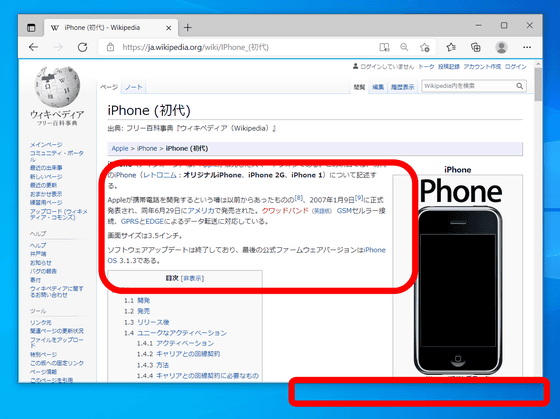Open sidebar link 新しいページ
This screenshot has height=419, width=560.
[46, 177]
